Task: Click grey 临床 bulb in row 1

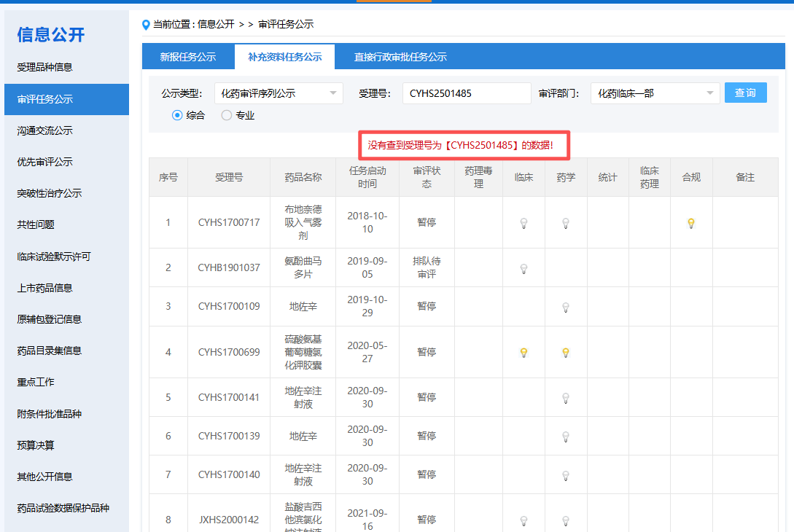Action: coord(524,223)
